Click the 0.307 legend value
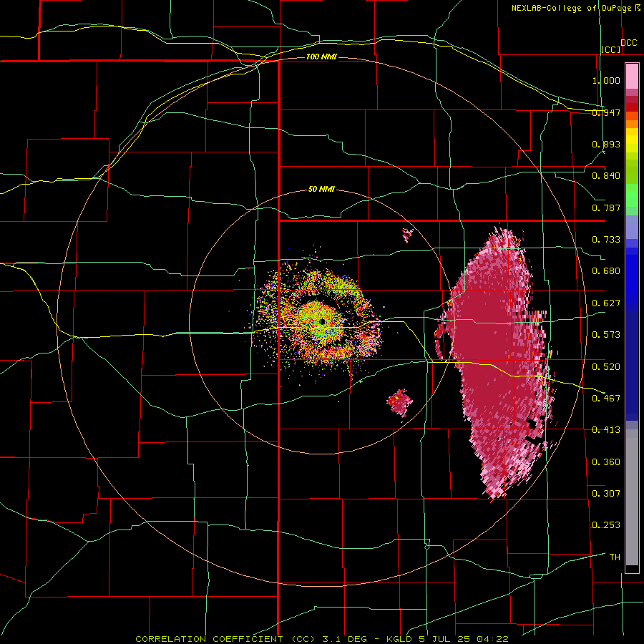Image resolution: width=644 pixels, height=644 pixels. pyautogui.click(x=606, y=494)
